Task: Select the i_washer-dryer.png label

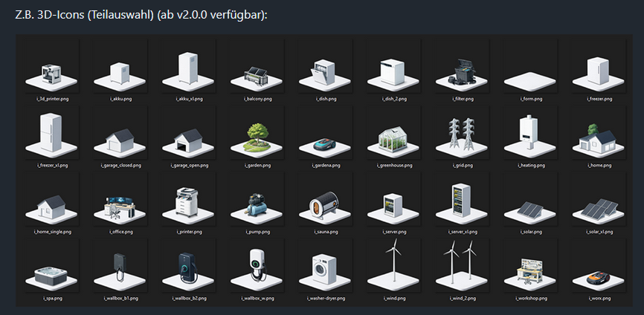Action: (x=326, y=299)
